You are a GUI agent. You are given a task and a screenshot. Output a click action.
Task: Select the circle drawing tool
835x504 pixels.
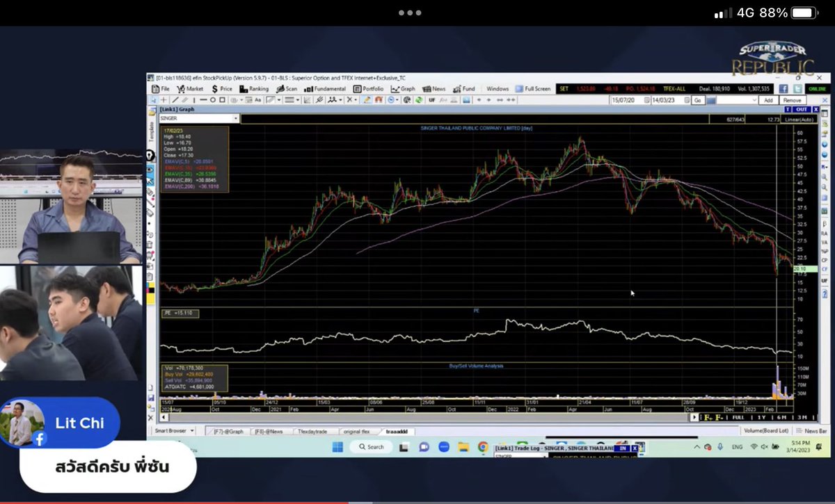click(213, 100)
